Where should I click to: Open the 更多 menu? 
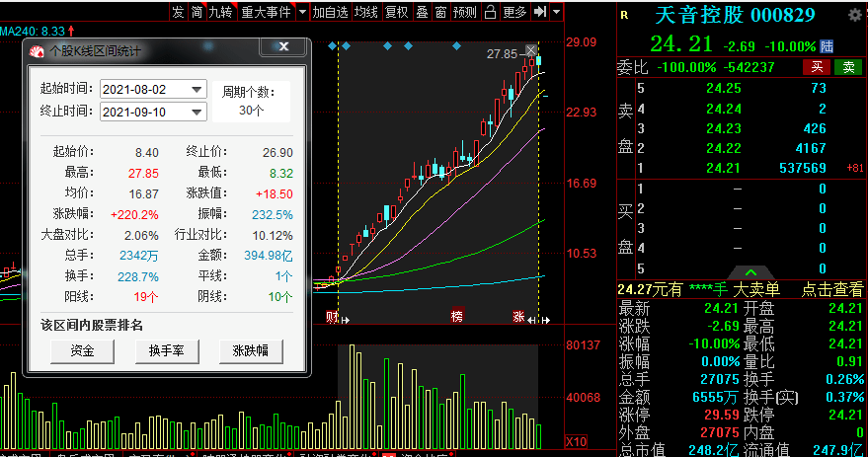(514, 12)
